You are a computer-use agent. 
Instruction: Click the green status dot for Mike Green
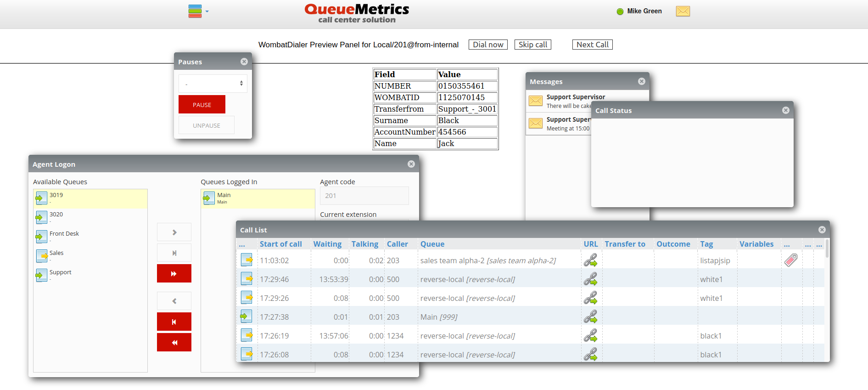coord(620,11)
